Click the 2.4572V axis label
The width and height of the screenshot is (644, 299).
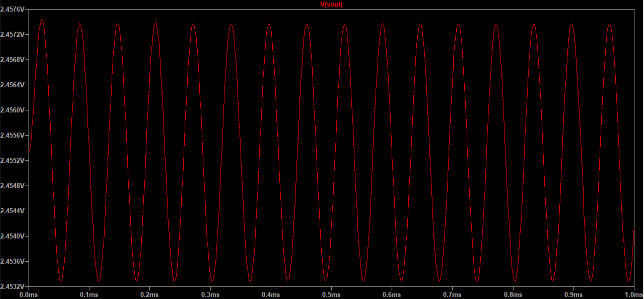[x=12, y=35]
